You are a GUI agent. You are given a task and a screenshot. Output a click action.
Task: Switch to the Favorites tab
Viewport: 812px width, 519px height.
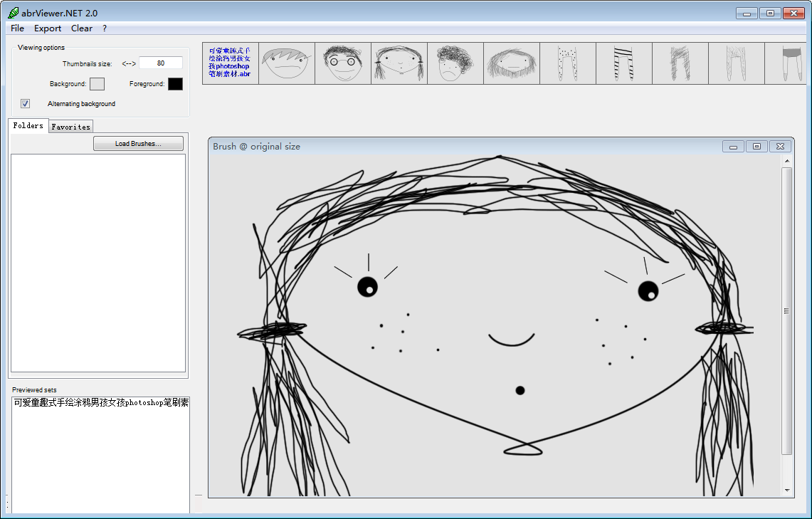[x=71, y=127]
